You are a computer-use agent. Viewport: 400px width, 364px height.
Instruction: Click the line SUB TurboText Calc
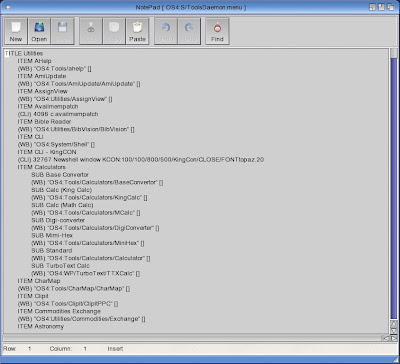[x=60, y=266]
